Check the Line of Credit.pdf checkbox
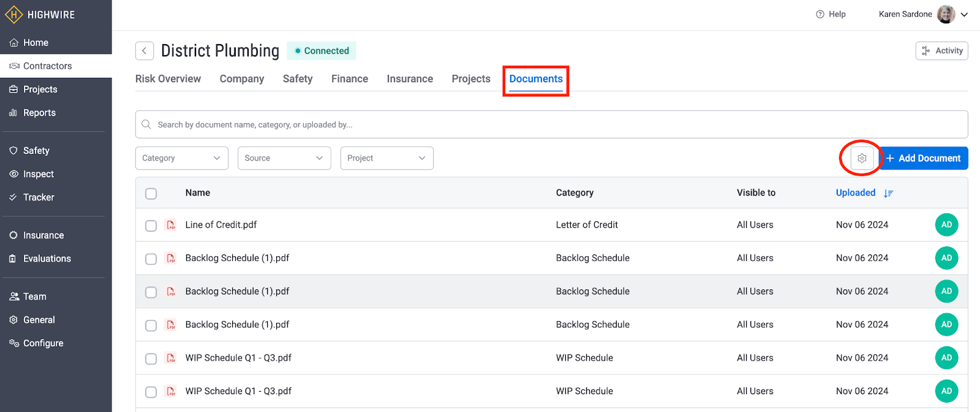This screenshot has width=980, height=412. tap(151, 226)
